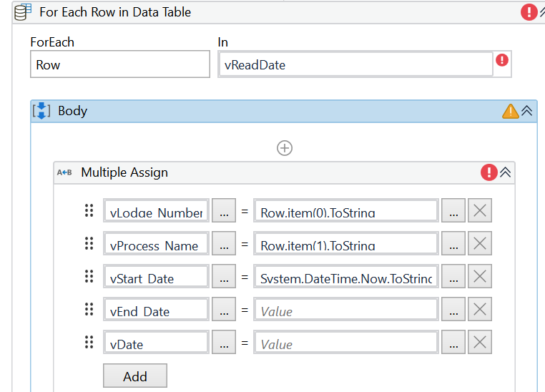Delete the vLodge_Number assignment row
The height and width of the screenshot is (392, 545).
click(x=480, y=212)
